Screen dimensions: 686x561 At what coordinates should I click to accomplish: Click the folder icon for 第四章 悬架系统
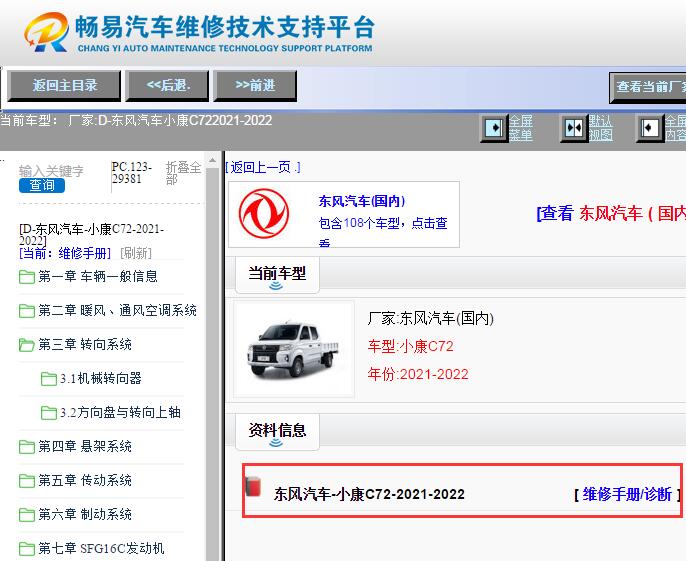pos(27,446)
